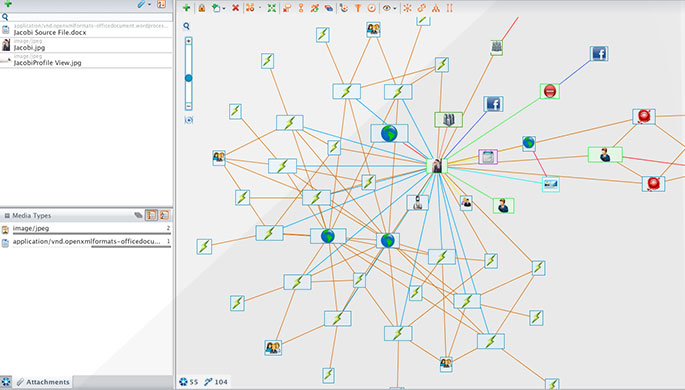
Task: Toggle alphabetical sort button in Media Types header
Action: pos(164,215)
